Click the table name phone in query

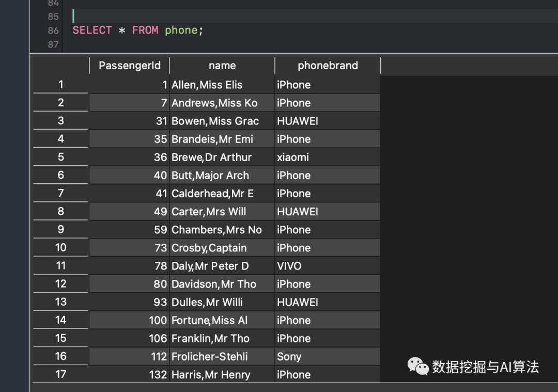[181, 30]
